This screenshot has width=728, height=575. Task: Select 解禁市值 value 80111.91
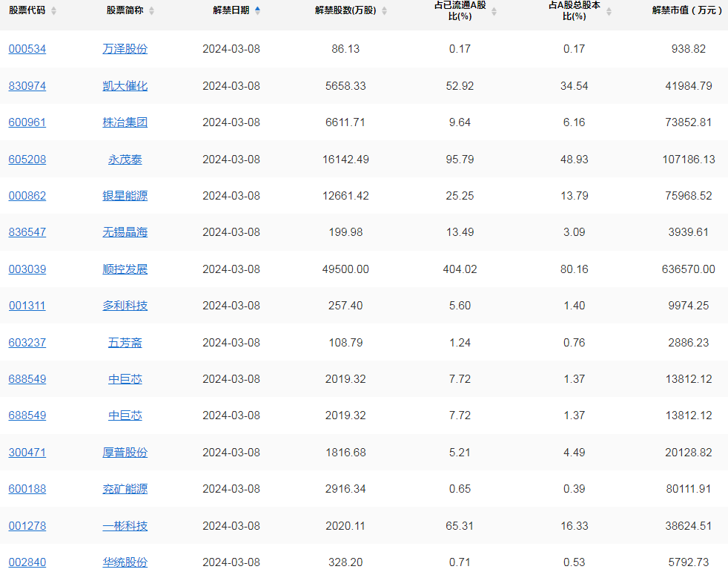coord(689,488)
